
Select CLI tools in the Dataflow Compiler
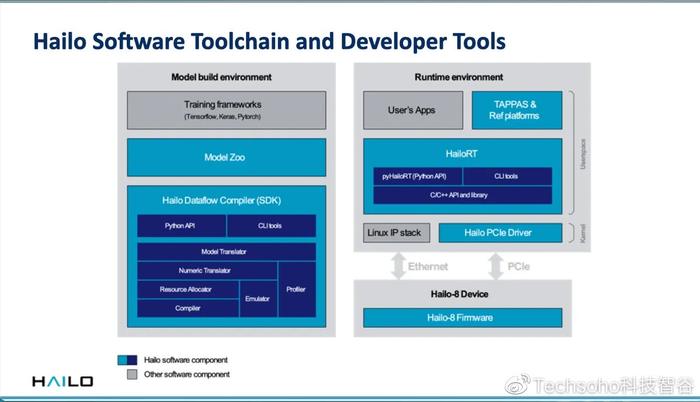tap(271, 226)
